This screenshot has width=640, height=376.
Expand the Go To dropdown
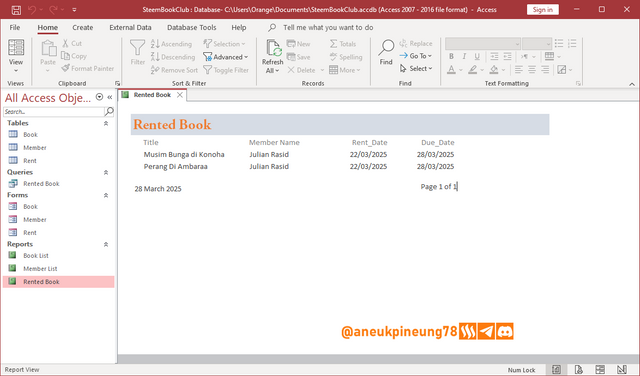pos(416,56)
